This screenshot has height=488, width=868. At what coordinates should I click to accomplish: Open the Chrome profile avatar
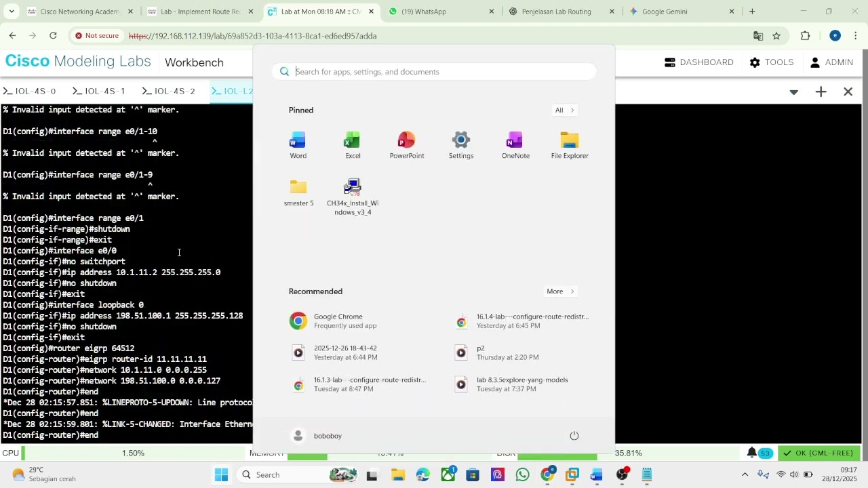[x=835, y=36]
